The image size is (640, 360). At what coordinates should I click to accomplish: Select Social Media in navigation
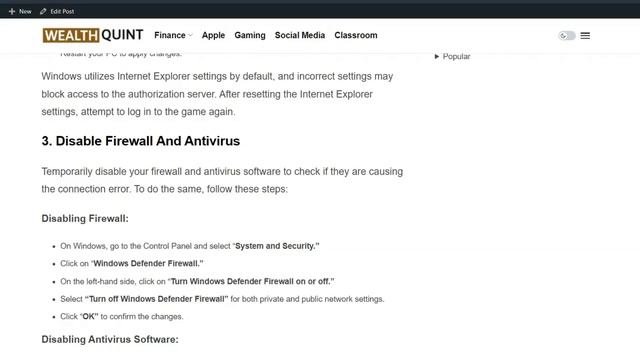tap(300, 36)
